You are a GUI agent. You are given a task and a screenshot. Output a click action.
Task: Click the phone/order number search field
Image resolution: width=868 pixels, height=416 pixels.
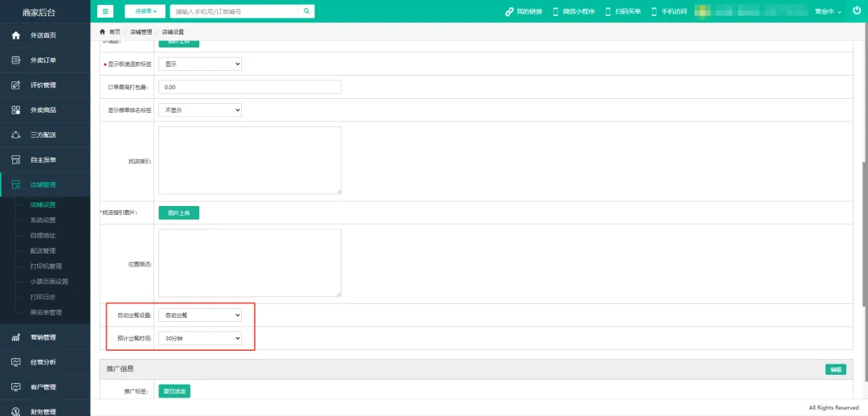click(x=234, y=11)
